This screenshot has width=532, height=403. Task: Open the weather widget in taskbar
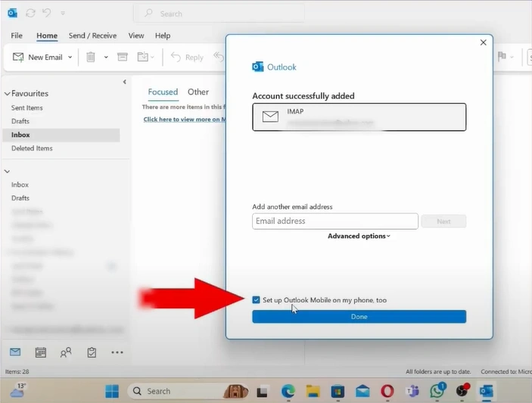tap(17, 391)
